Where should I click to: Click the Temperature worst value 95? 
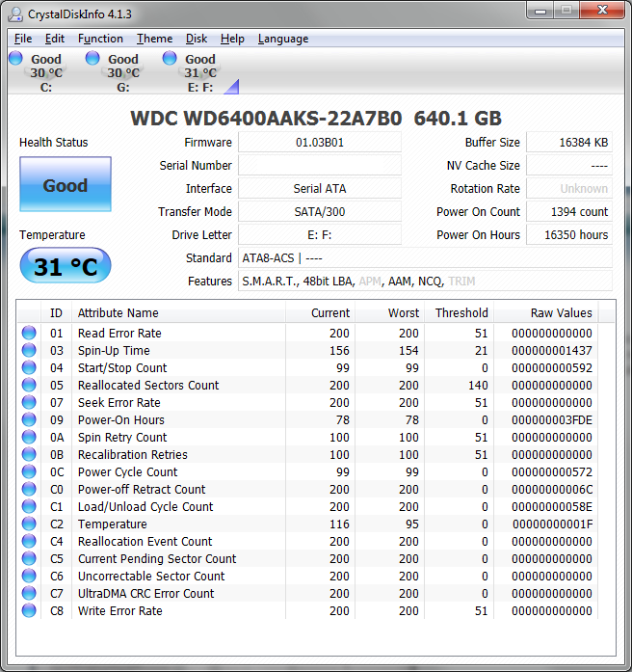point(412,524)
